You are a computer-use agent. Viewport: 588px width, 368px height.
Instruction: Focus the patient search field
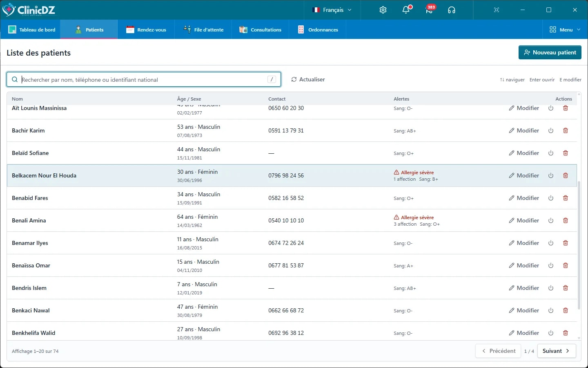[x=144, y=79]
